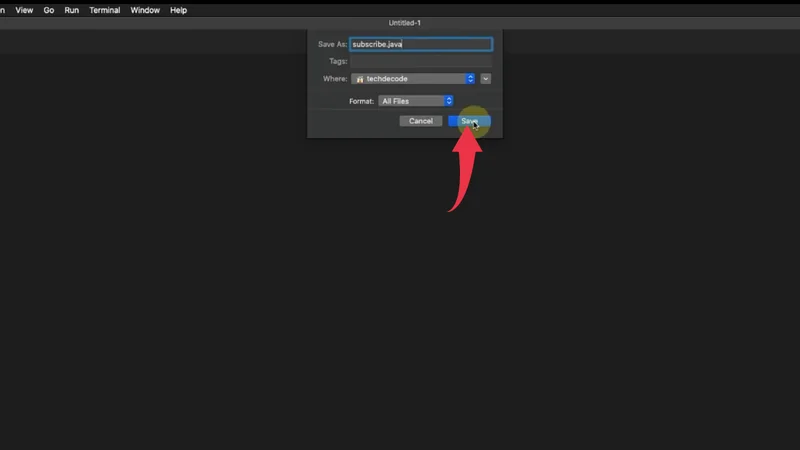Click the home folder icon beside techdecode

[x=360, y=79]
